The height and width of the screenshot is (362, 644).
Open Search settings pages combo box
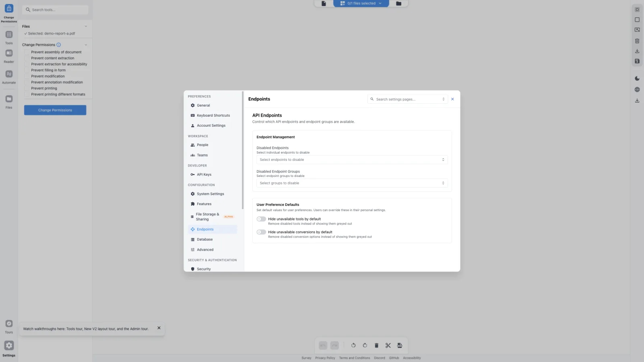[x=407, y=99]
